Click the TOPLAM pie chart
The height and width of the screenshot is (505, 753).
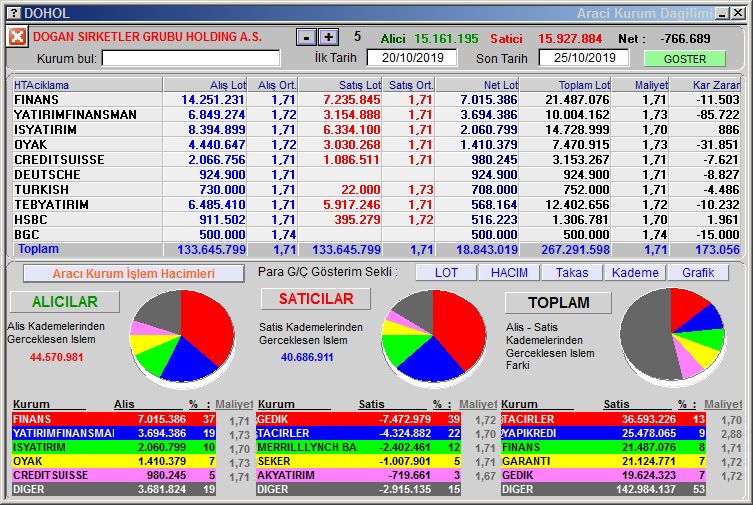pos(672,335)
